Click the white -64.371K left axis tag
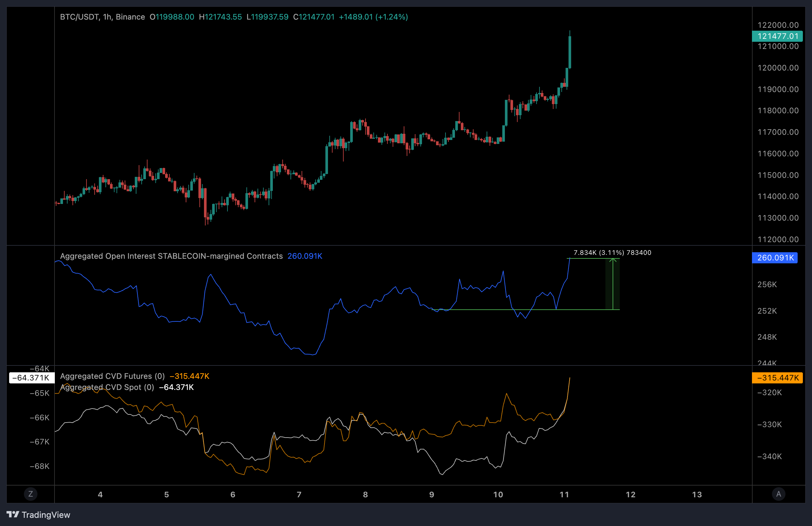Screen dimensions: 812x526 31,378
